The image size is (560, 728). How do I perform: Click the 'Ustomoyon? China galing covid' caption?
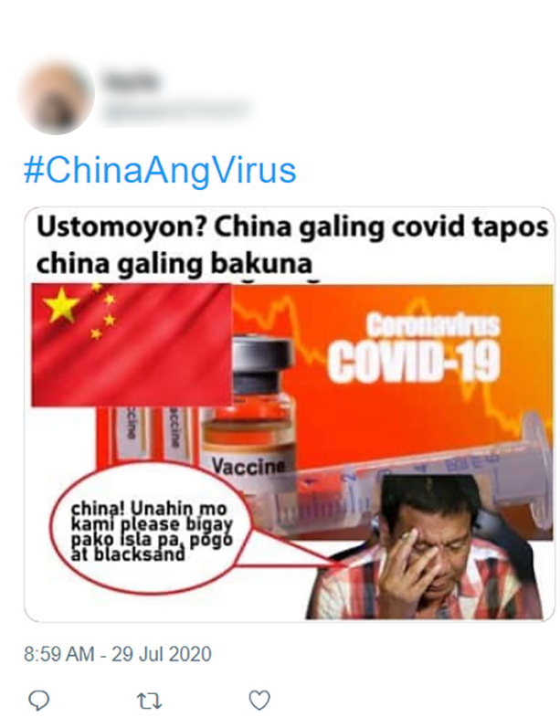[x=292, y=227]
